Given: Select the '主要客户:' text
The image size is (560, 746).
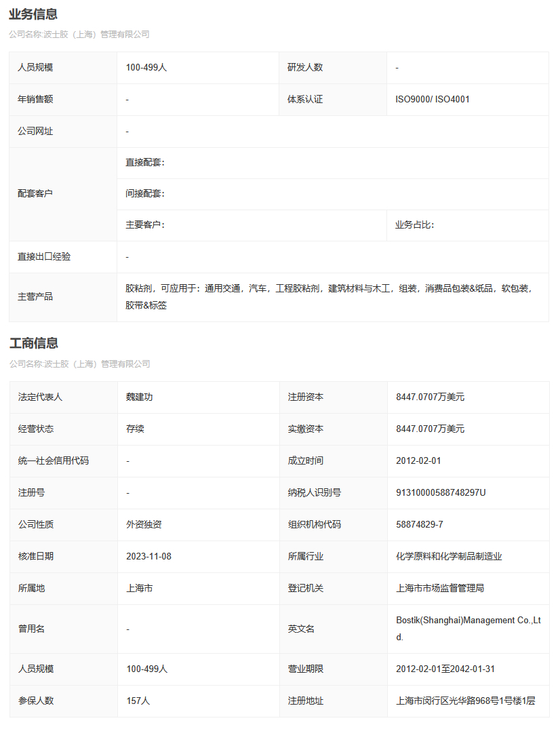Looking at the screenshot, I should tap(145, 225).
